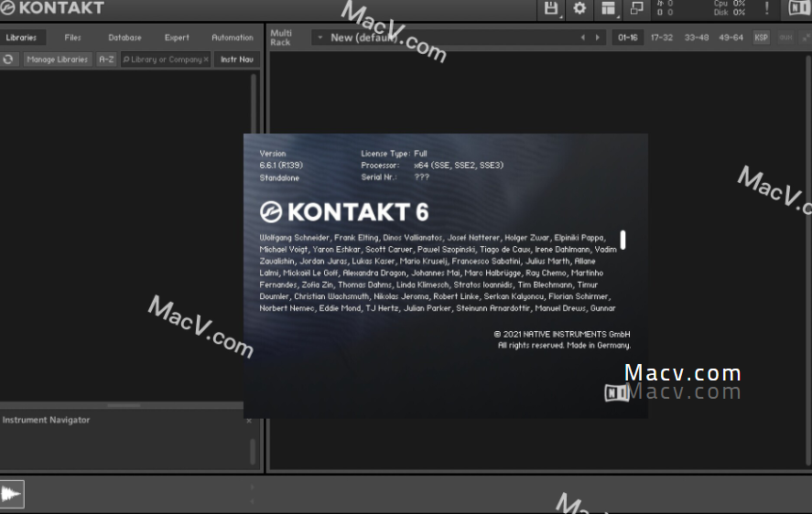Click the Native Instruments NI logo
812x514 pixels.
(x=799, y=7)
